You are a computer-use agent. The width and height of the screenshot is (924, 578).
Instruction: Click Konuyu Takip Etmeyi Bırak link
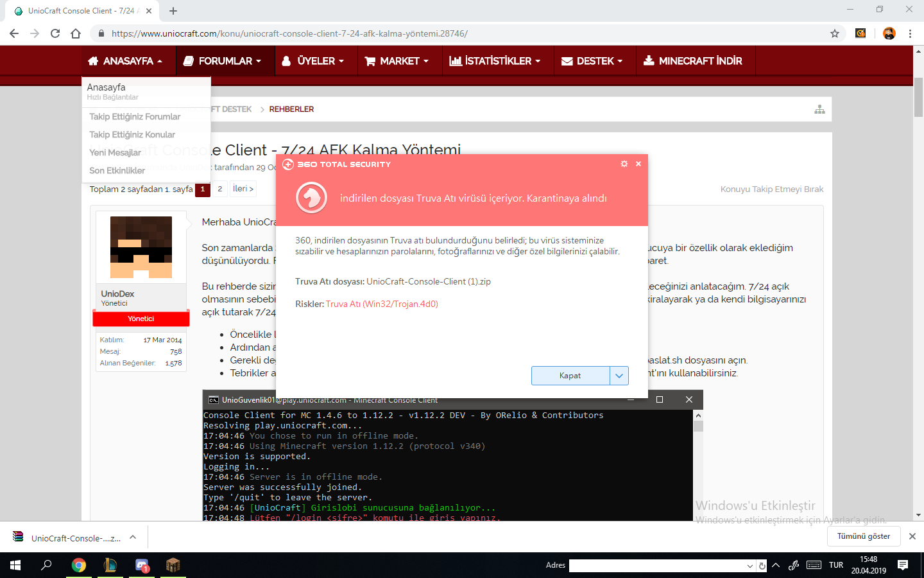772,189
